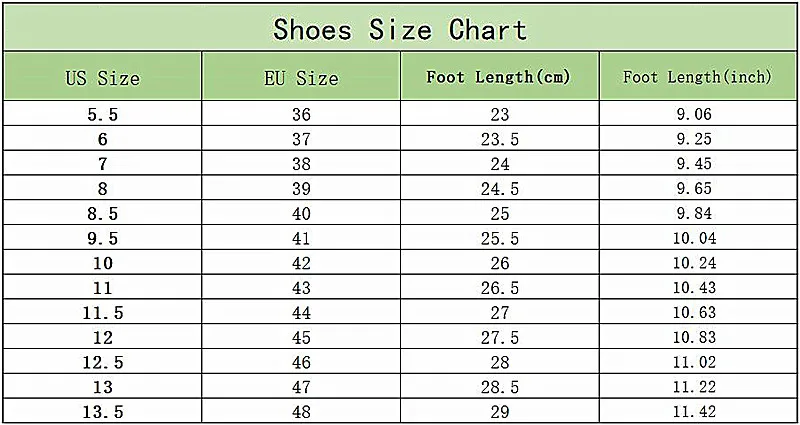Click EU size 36 cell
Image resolution: width=800 pixels, height=425 pixels.
click(x=301, y=114)
